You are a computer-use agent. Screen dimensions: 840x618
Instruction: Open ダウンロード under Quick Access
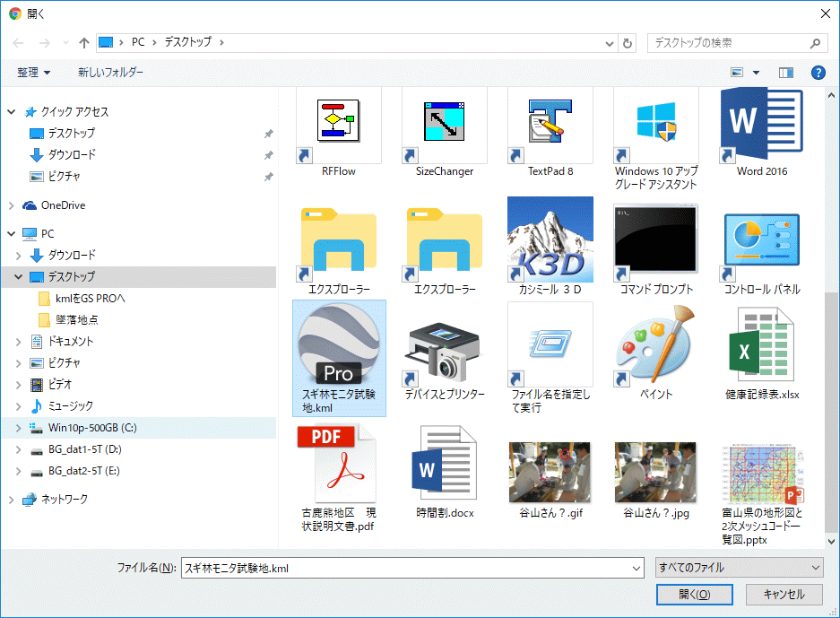point(71,155)
